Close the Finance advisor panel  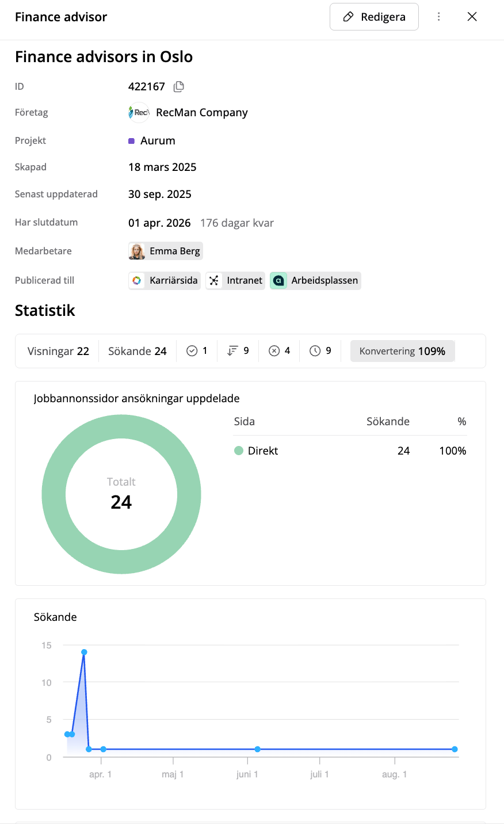pyautogui.click(x=472, y=17)
